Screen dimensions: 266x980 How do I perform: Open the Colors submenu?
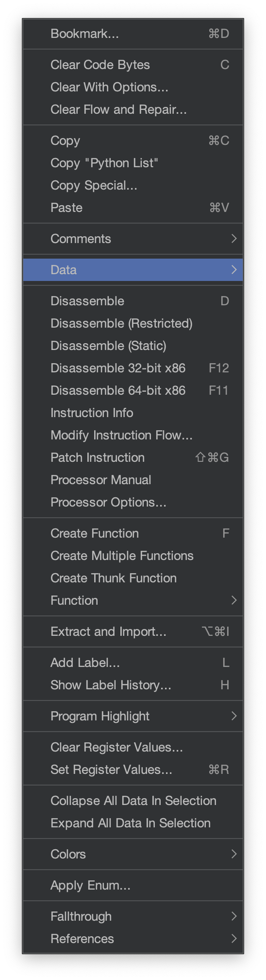pyautogui.click(x=133, y=854)
